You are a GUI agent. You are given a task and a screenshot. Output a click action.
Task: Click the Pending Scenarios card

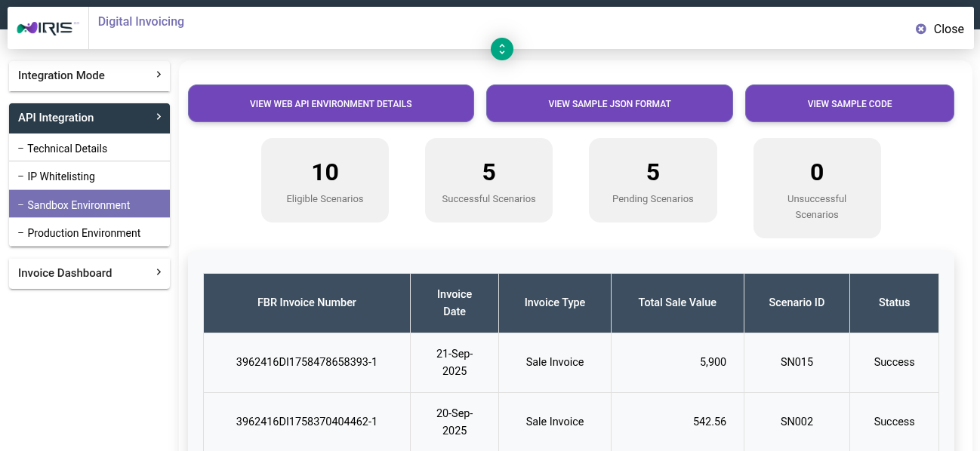(653, 180)
